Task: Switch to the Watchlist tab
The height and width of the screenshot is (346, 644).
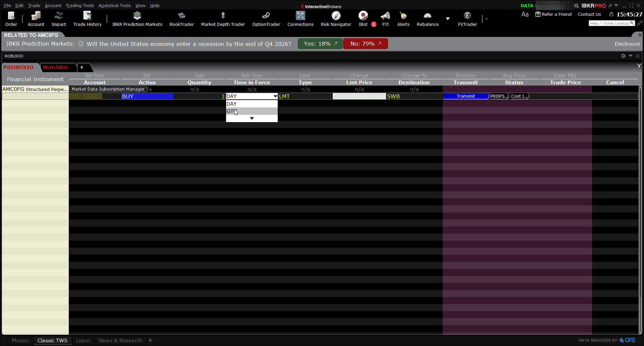Action: coord(55,67)
